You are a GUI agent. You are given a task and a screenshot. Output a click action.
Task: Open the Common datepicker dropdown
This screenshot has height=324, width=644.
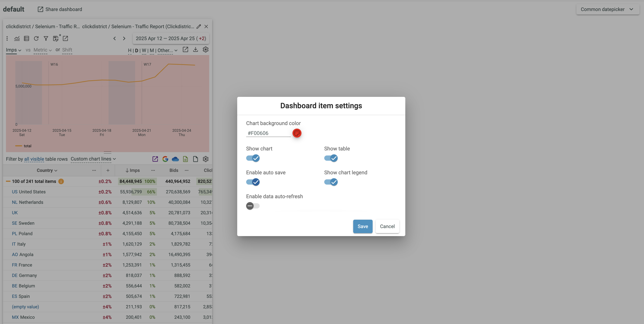click(608, 10)
